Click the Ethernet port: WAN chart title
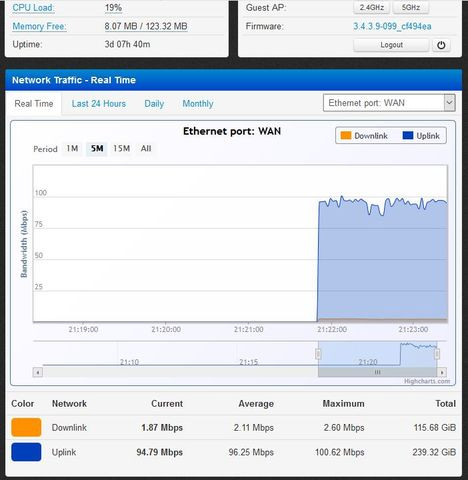 click(x=232, y=131)
